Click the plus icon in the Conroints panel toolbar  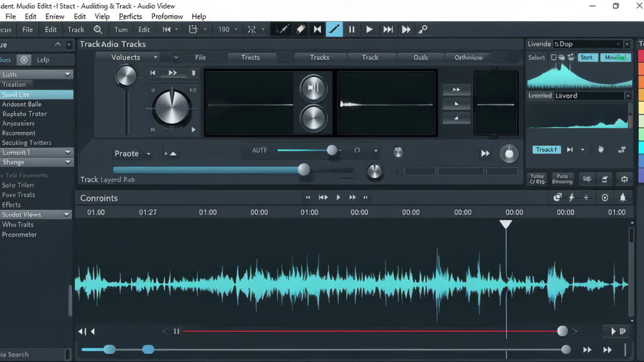tap(586, 198)
